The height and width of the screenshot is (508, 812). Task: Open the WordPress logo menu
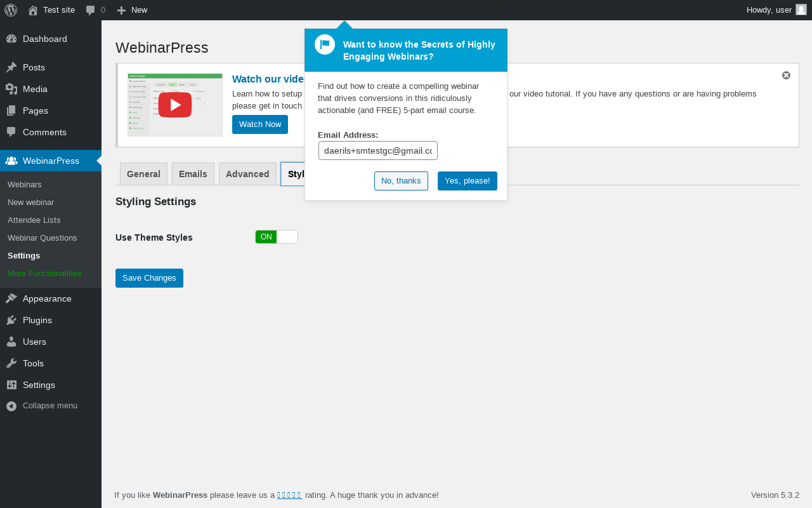[x=11, y=10]
